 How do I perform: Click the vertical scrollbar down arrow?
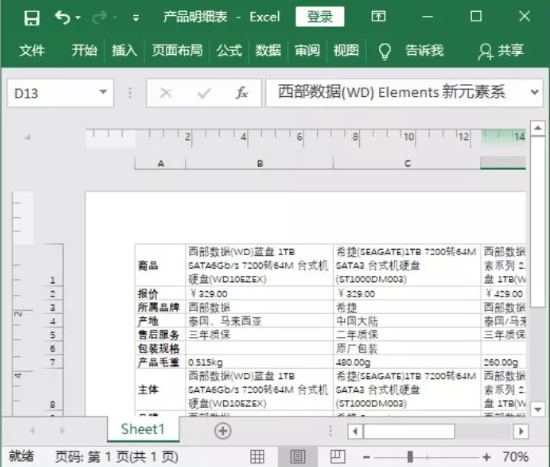click(x=537, y=409)
